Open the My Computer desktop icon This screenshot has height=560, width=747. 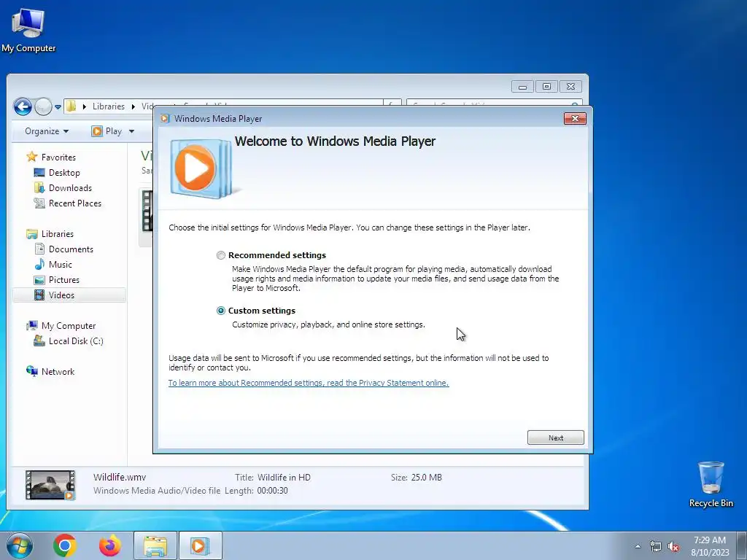click(28, 30)
